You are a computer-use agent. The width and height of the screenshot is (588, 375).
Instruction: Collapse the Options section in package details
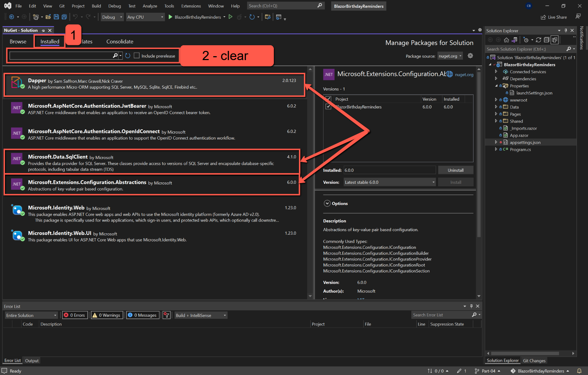pyautogui.click(x=327, y=203)
